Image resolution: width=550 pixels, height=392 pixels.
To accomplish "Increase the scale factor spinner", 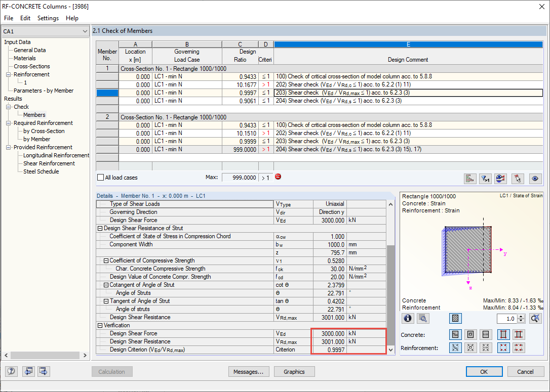I will click(x=521, y=316).
